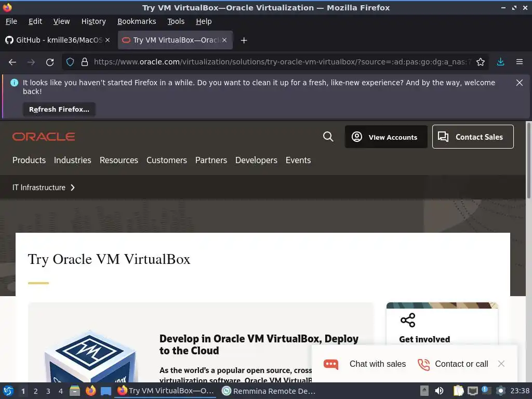
Task: Click the taskbar clock showing 23:38
Action: pyautogui.click(x=520, y=391)
